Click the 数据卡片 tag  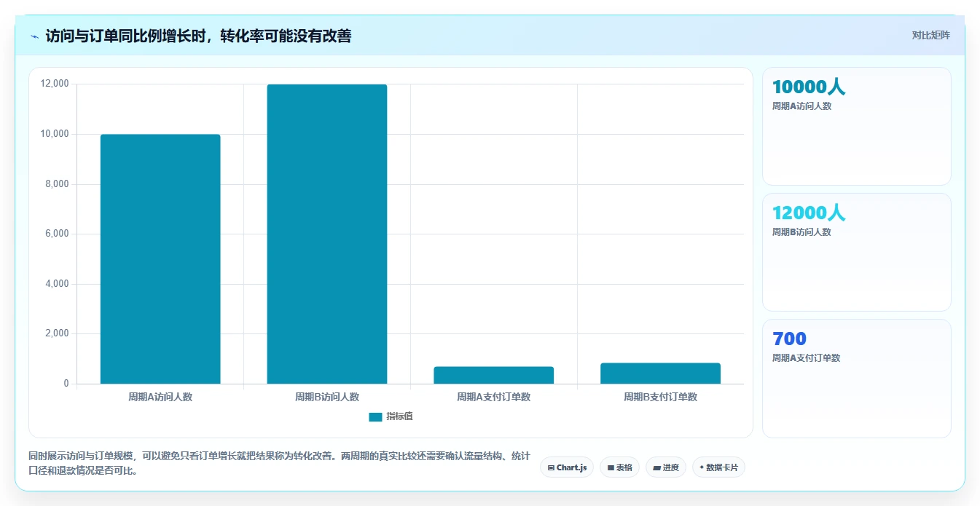point(718,467)
